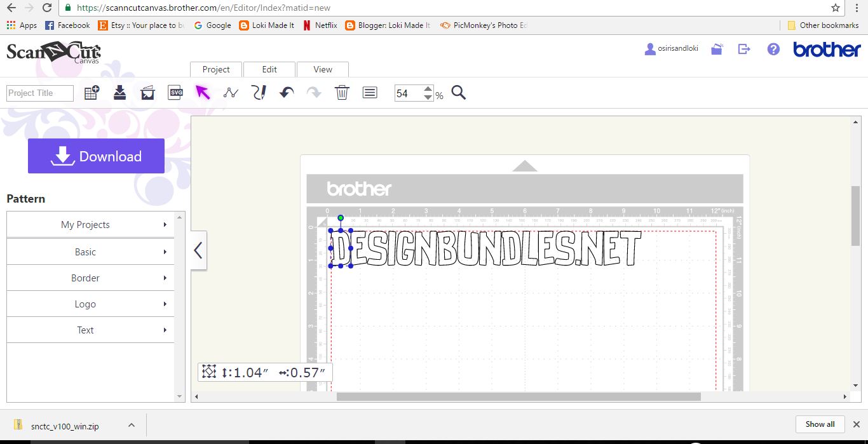This screenshot has width=868, height=444.
Task: Click pattern panel scroll down arrow
Action: pos(179,396)
